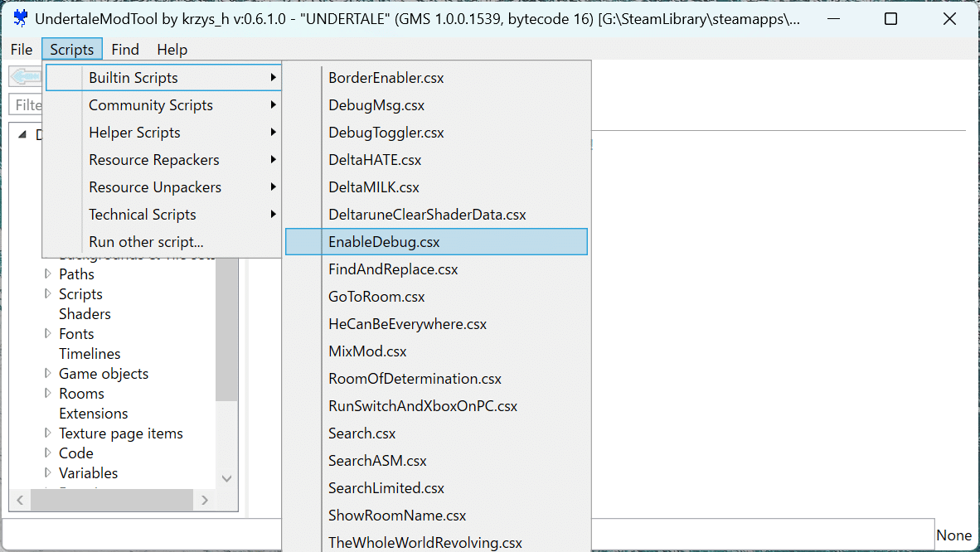Expand the Texture page items node

point(47,433)
